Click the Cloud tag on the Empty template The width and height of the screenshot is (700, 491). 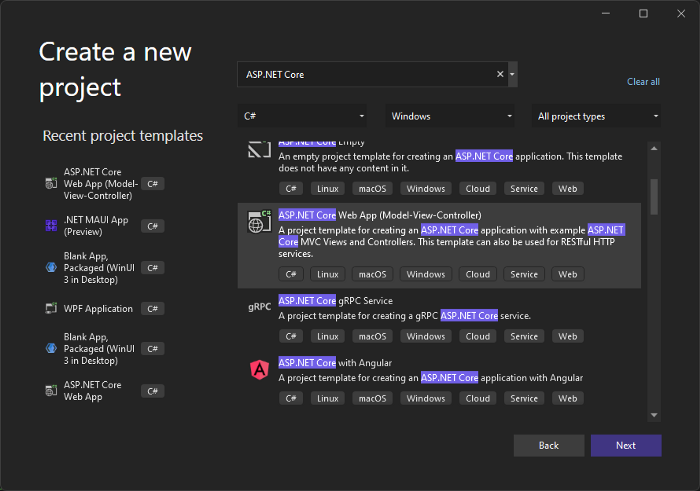478,189
